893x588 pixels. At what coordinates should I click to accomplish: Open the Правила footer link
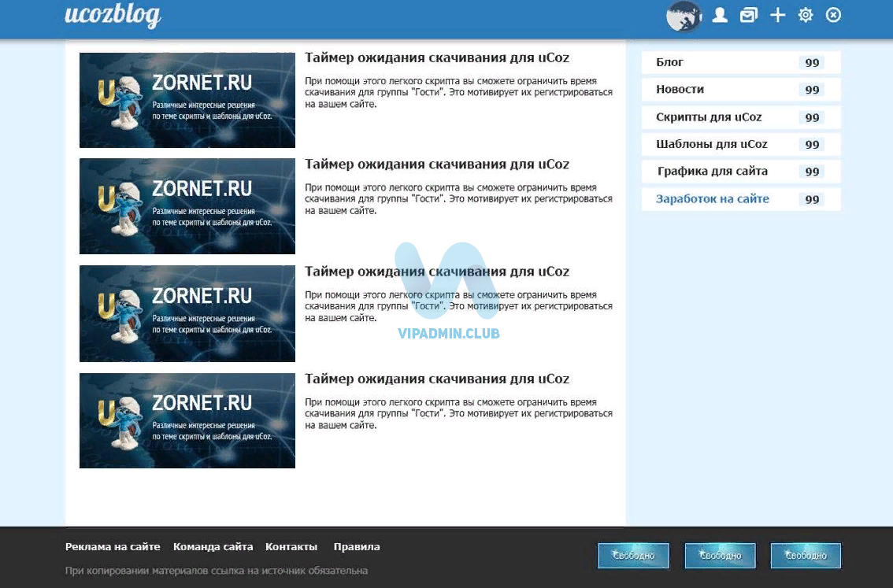coord(357,546)
